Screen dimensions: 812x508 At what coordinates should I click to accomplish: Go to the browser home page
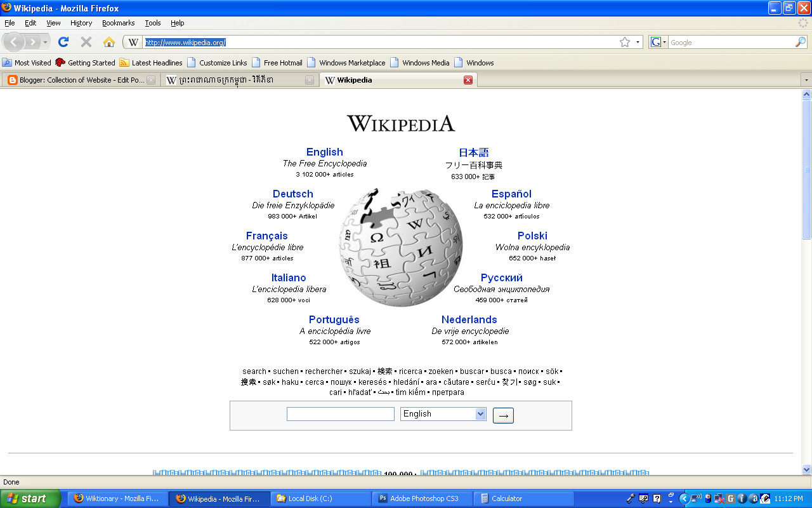click(108, 42)
